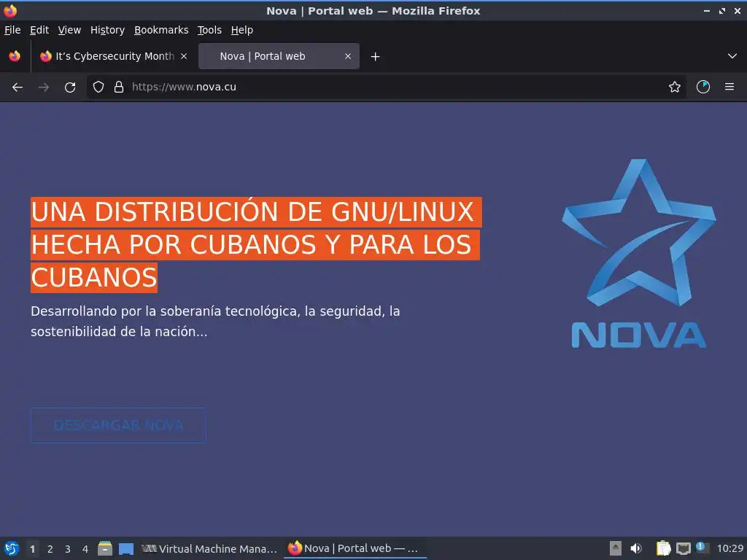Close the Nova Portal web tab

pos(348,56)
